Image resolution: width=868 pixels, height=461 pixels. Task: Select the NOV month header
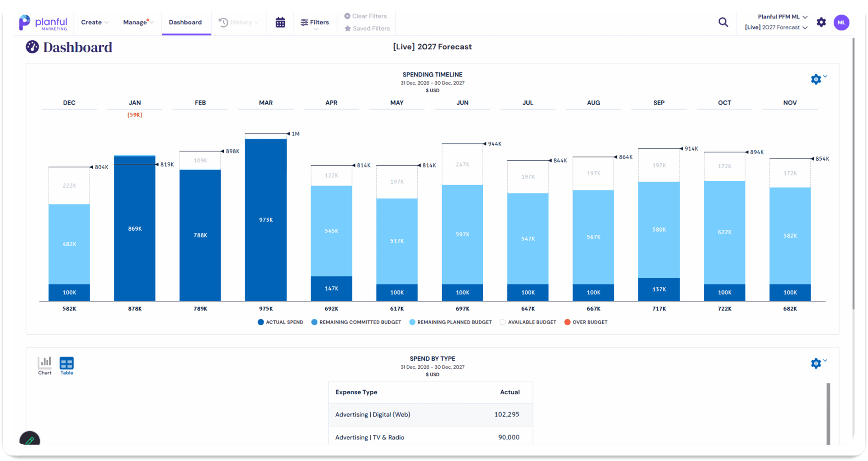(790, 103)
